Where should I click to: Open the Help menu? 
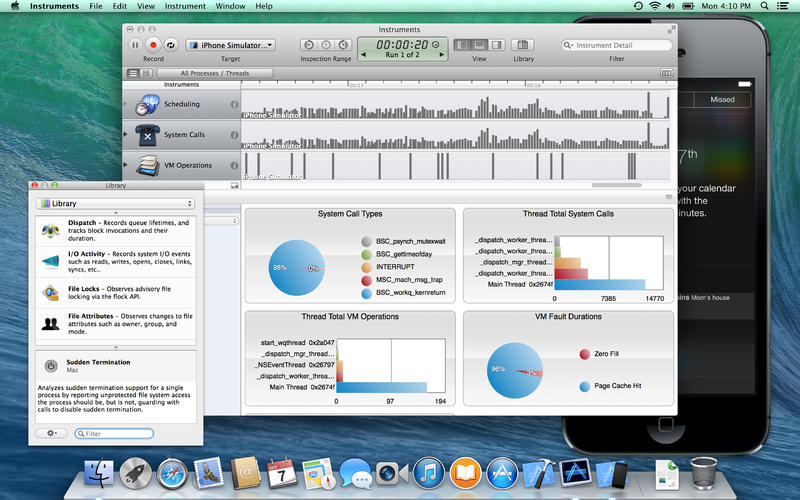click(264, 6)
